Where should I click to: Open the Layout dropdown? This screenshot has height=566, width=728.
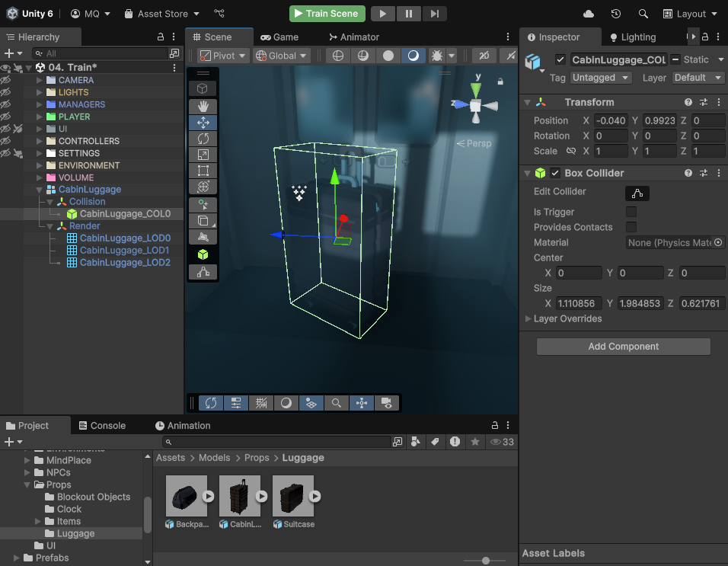pos(691,14)
